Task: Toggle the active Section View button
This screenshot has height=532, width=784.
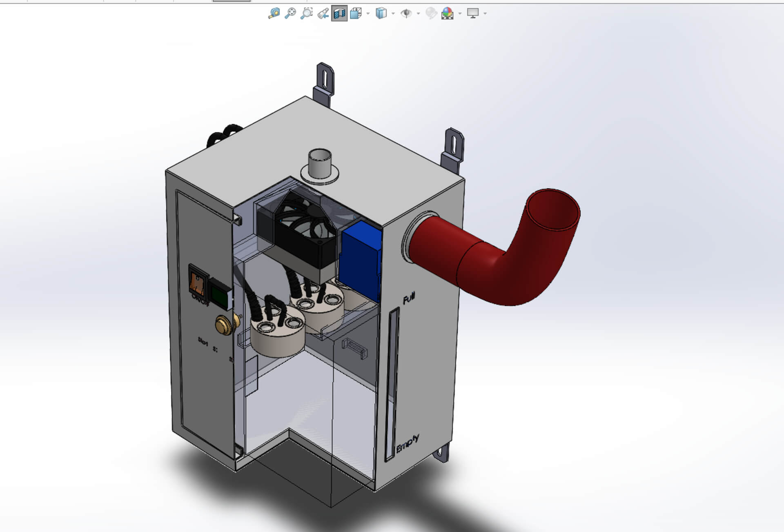Action: click(x=339, y=13)
